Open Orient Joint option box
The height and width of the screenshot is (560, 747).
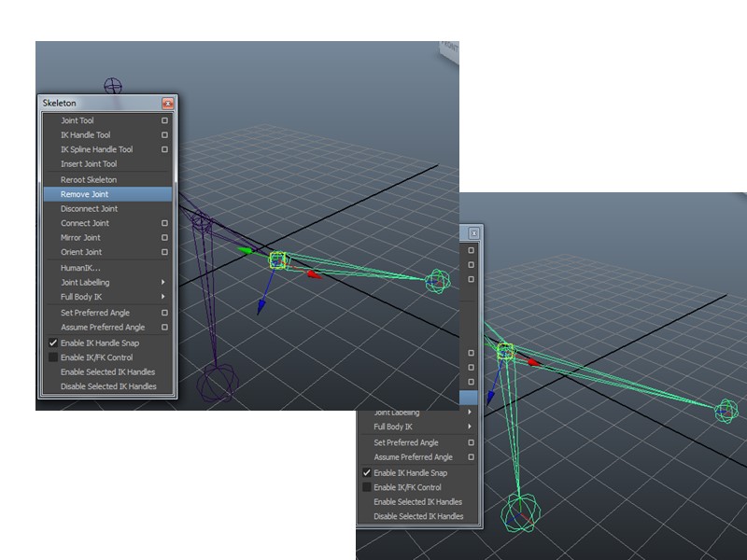(x=164, y=252)
